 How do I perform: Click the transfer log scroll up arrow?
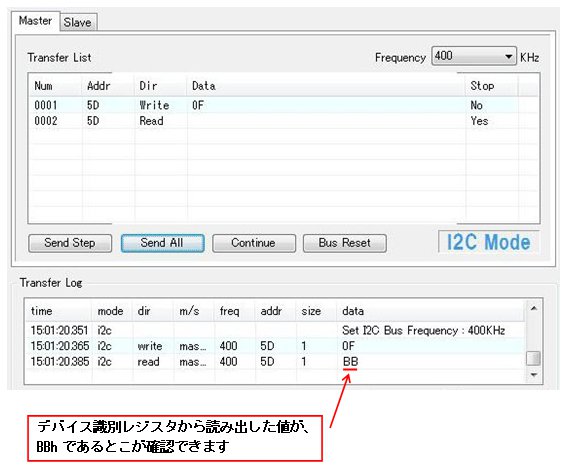533,308
